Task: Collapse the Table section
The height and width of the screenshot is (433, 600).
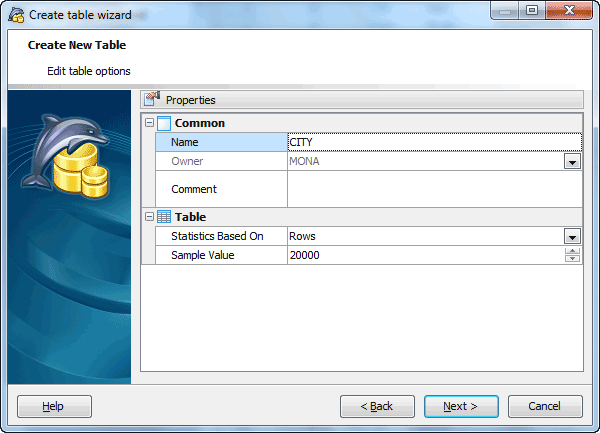Action: 149,217
